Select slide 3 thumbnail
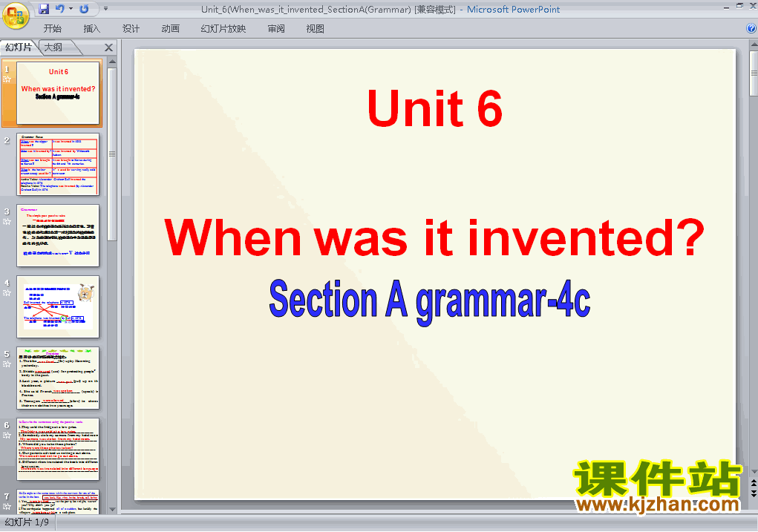This screenshot has height=532, width=758. coord(58,235)
